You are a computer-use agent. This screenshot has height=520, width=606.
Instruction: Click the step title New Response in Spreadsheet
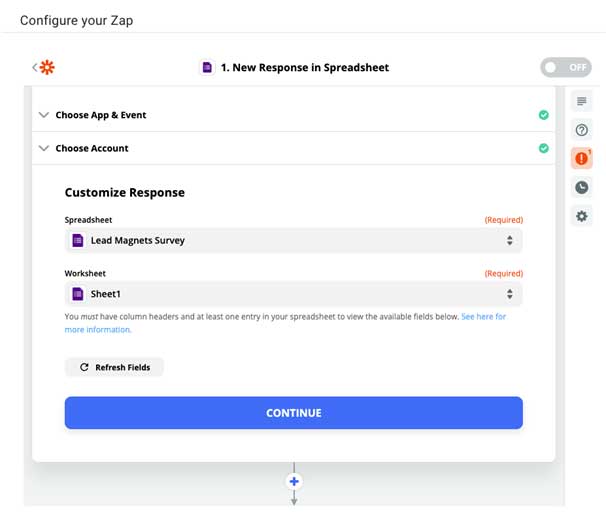coord(305,68)
